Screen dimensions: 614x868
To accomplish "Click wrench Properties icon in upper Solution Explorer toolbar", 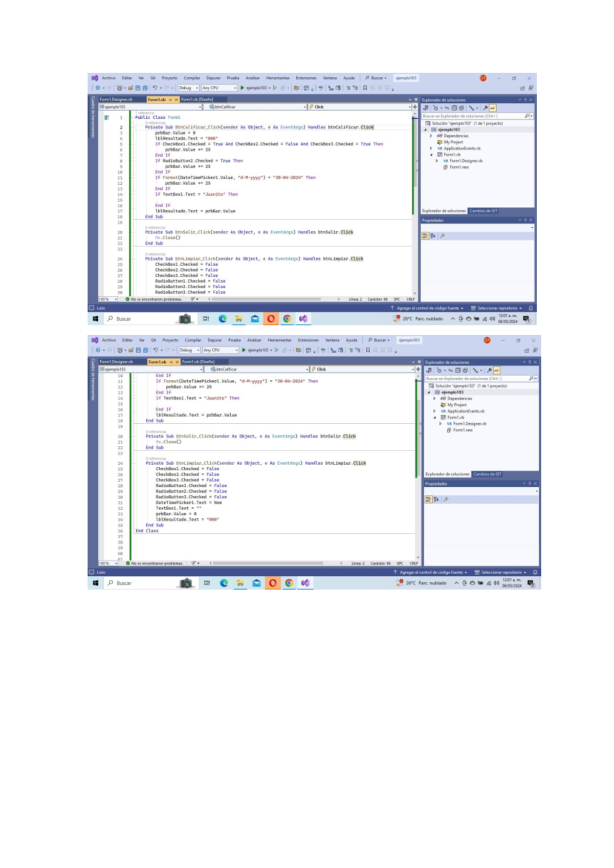I will (485, 108).
